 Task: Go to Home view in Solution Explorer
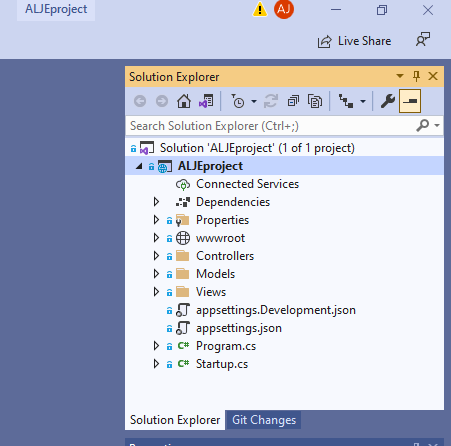click(184, 101)
